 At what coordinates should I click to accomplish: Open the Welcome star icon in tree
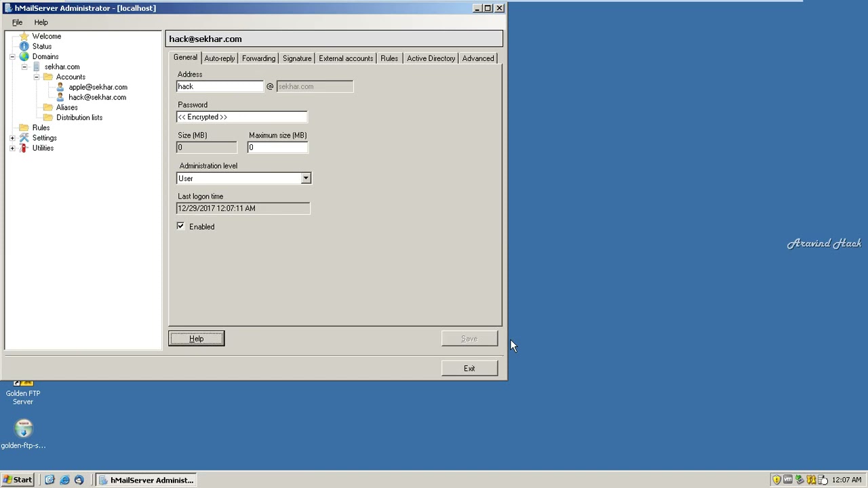click(x=24, y=36)
